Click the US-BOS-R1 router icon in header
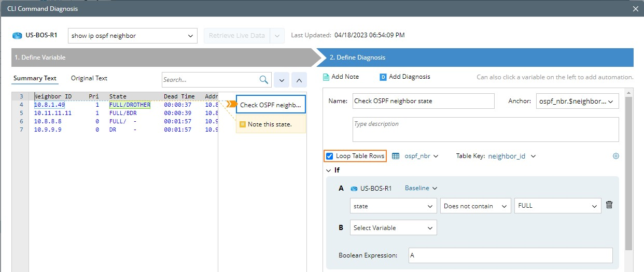 click(x=18, y=36)
